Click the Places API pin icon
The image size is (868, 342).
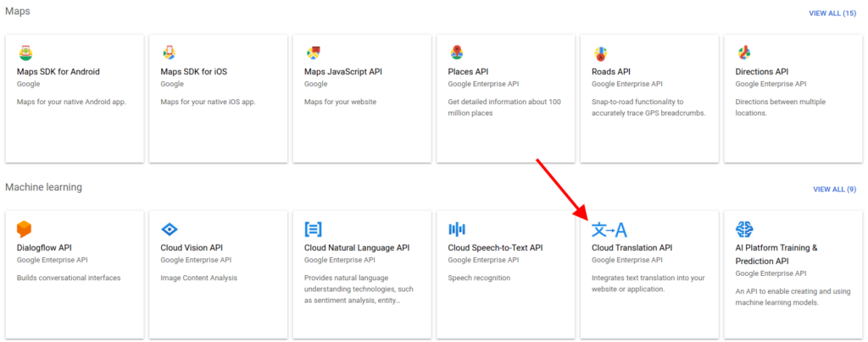[456, 53]
